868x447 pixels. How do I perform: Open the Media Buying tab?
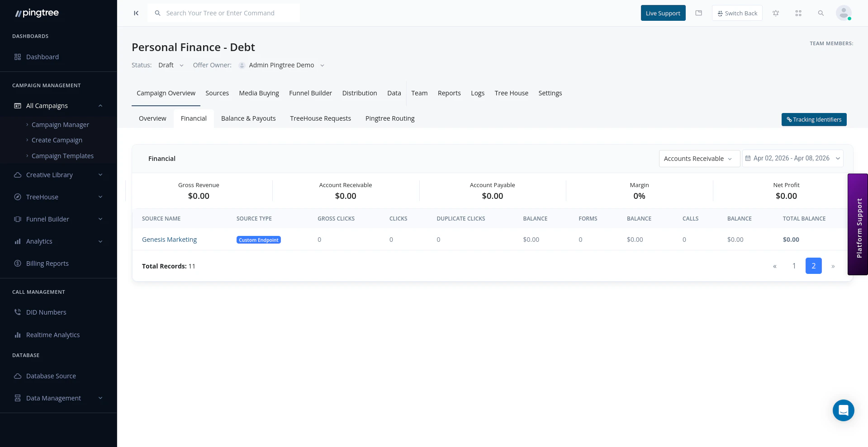coord(259,93)
